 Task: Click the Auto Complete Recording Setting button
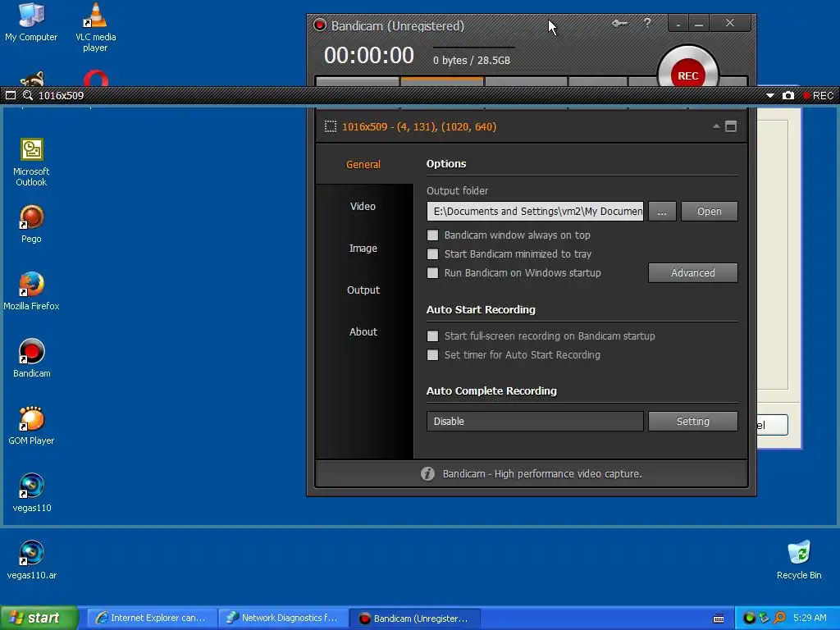coord(692,421)
